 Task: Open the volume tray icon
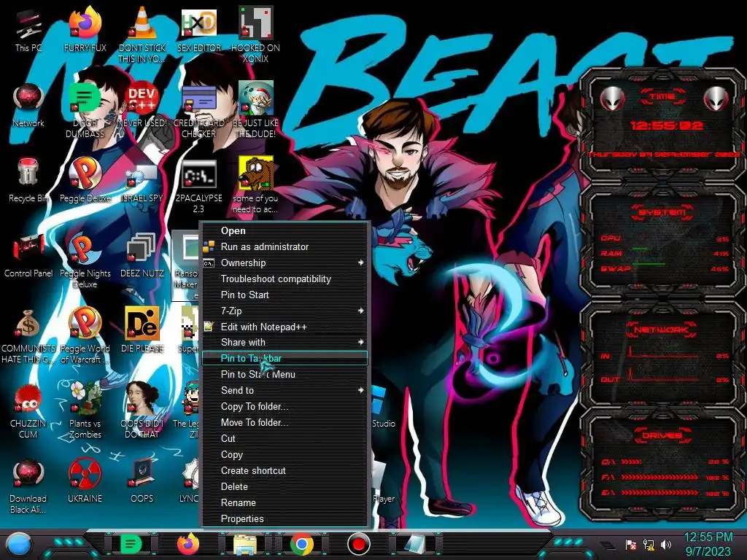tap(666, 544)
